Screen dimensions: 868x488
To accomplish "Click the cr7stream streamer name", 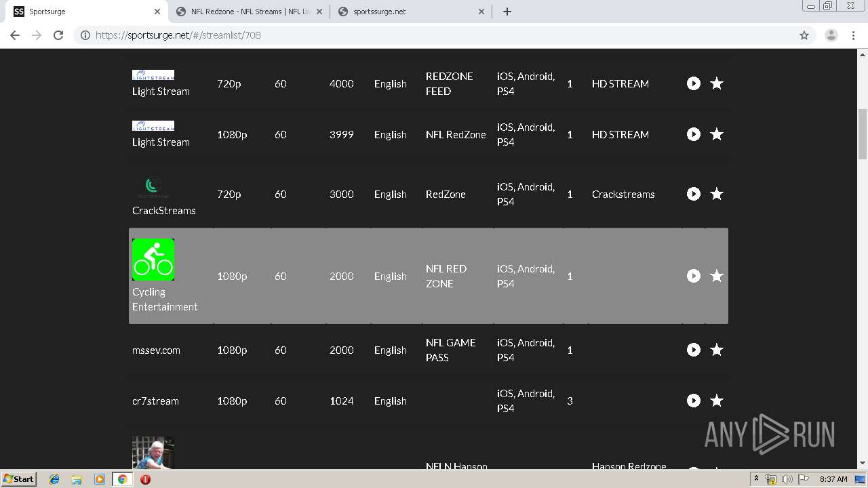I will click(x=155, y=401).
